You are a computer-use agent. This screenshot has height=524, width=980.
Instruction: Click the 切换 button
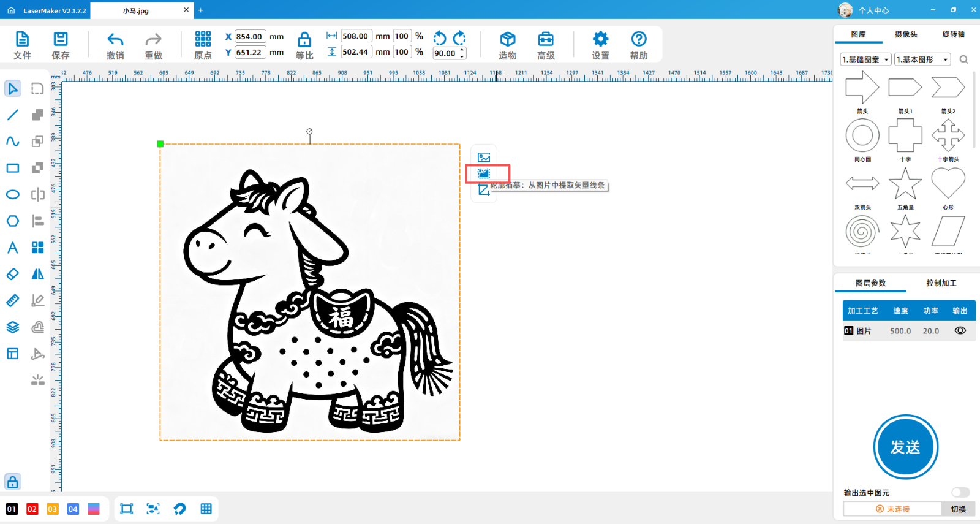(x=958, y=509)
